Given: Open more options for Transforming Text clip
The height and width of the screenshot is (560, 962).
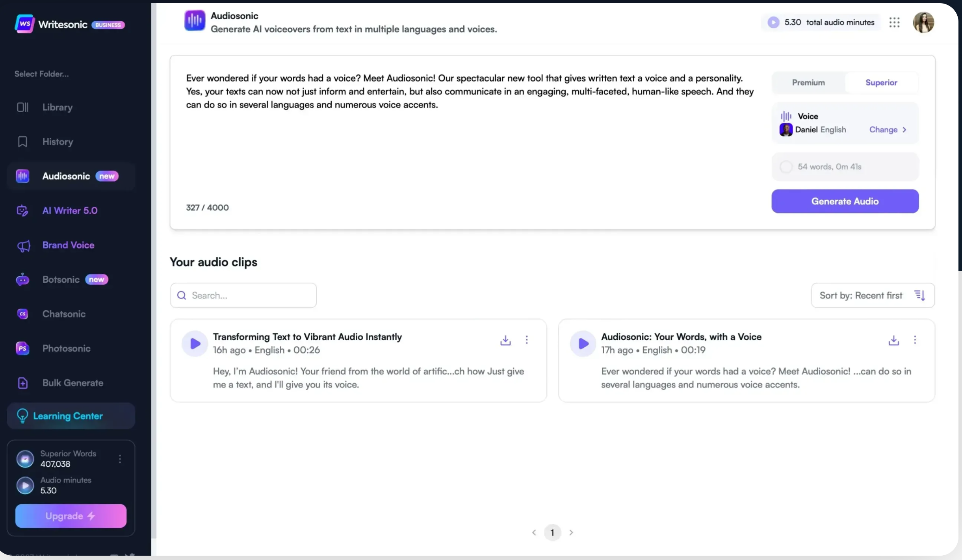Looking at the screenshot, I should point(527,340).
